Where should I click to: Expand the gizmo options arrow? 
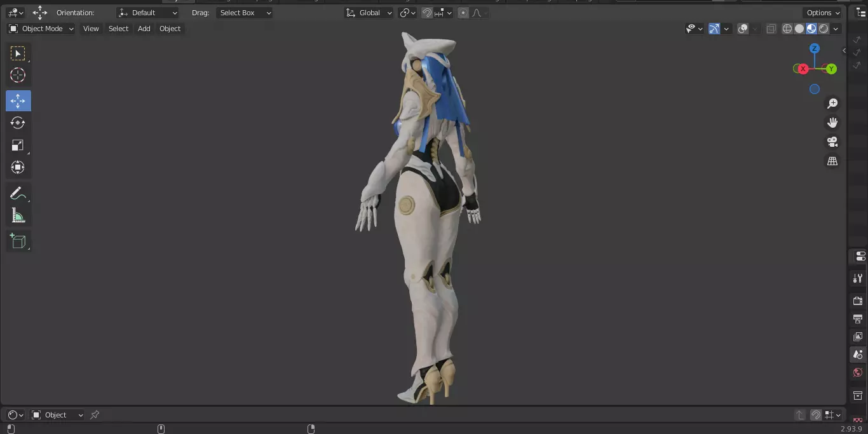click(726, 29)
